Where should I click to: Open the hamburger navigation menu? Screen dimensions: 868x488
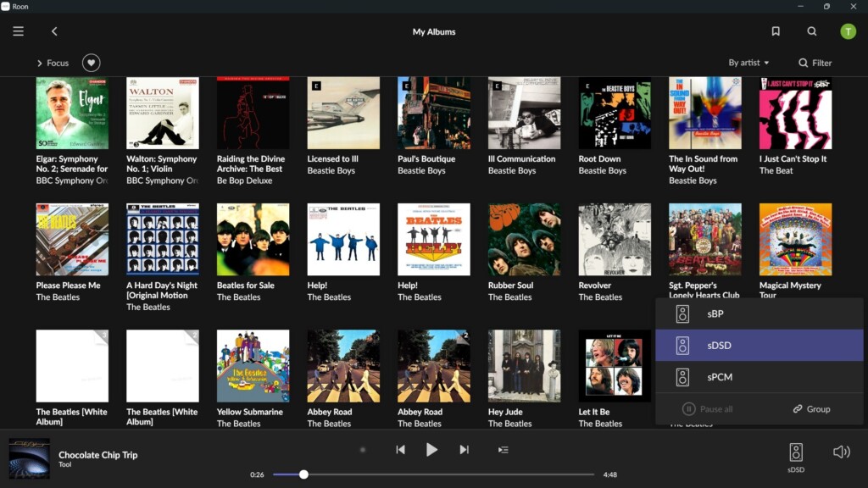[19, 31]
